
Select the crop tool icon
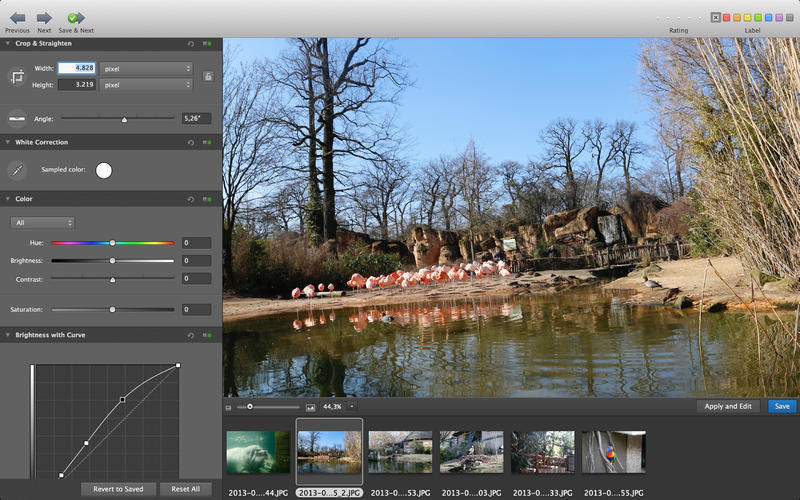point(17,76)
